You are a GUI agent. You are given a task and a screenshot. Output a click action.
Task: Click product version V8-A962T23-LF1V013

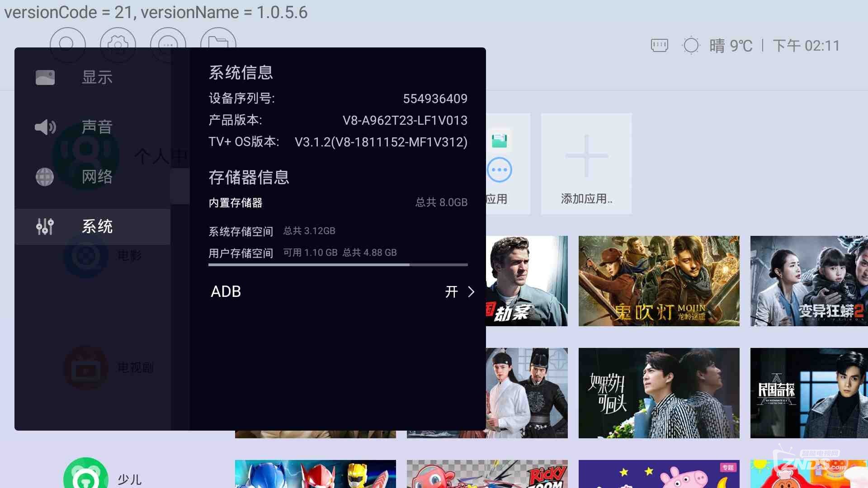tap(405, 120)
